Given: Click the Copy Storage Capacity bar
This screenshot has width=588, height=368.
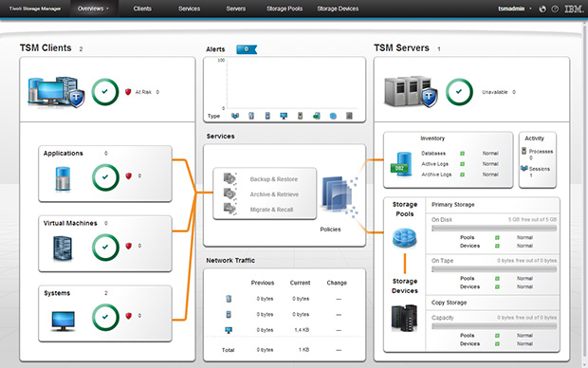Looking at the screenshot, I should [x=494, y=326].
